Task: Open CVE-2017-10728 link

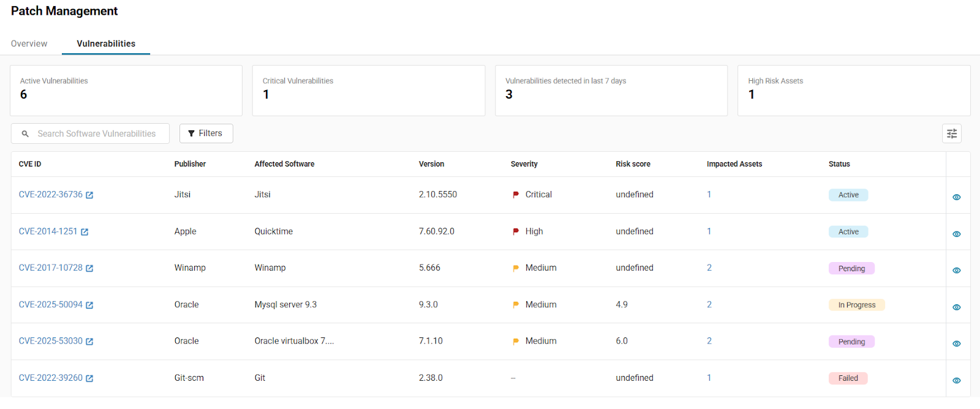Action: point(50,268)
